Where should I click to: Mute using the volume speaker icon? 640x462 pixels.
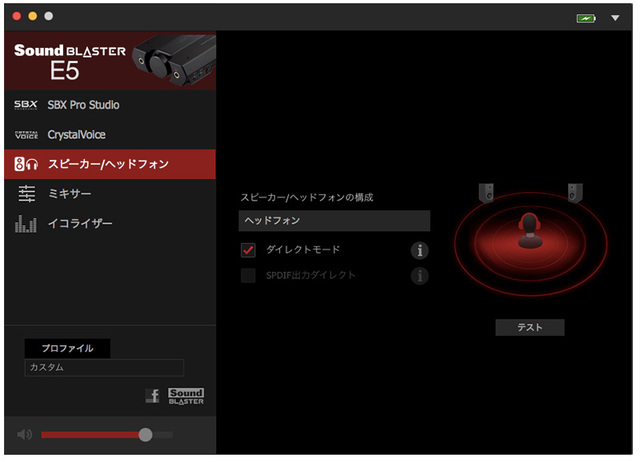coord(24,435)
